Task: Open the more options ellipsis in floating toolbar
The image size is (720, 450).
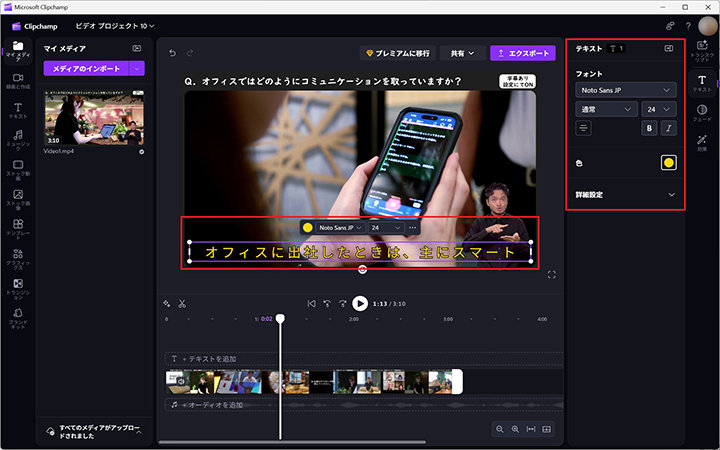Action: pyautogui.click(x=412, y=228)
